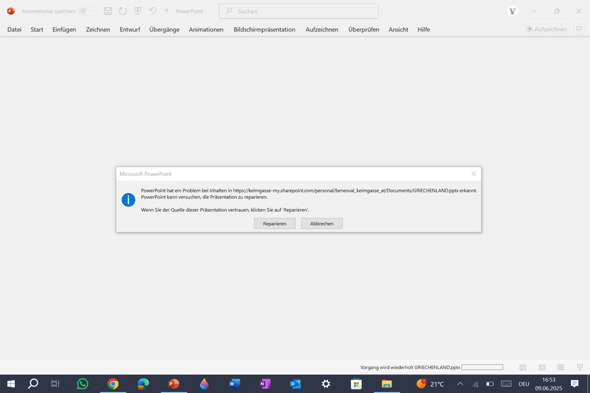
Task: Click the touch keyboard tray icon
Action: [506, 384]
